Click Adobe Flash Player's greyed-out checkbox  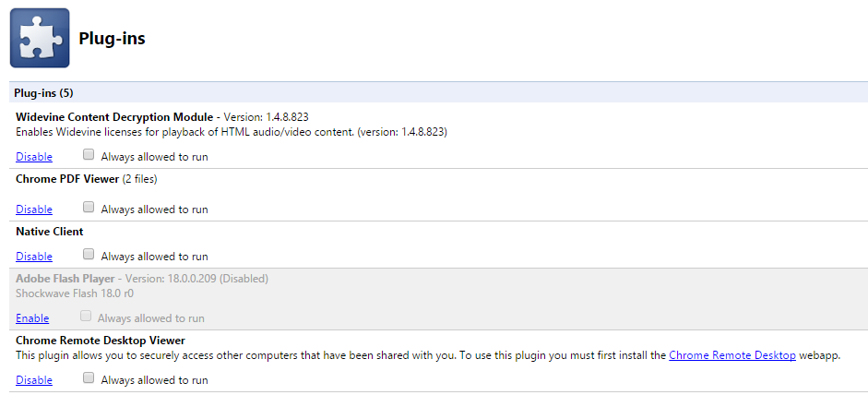[85, 317]
